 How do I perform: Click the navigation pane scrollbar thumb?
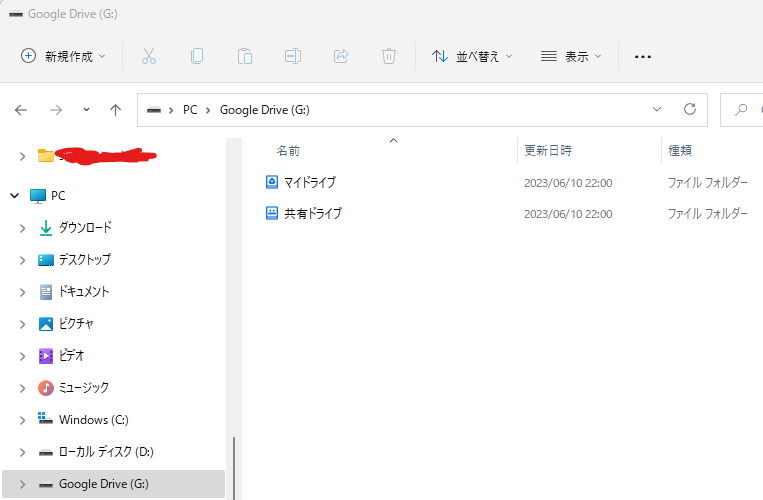234,468
